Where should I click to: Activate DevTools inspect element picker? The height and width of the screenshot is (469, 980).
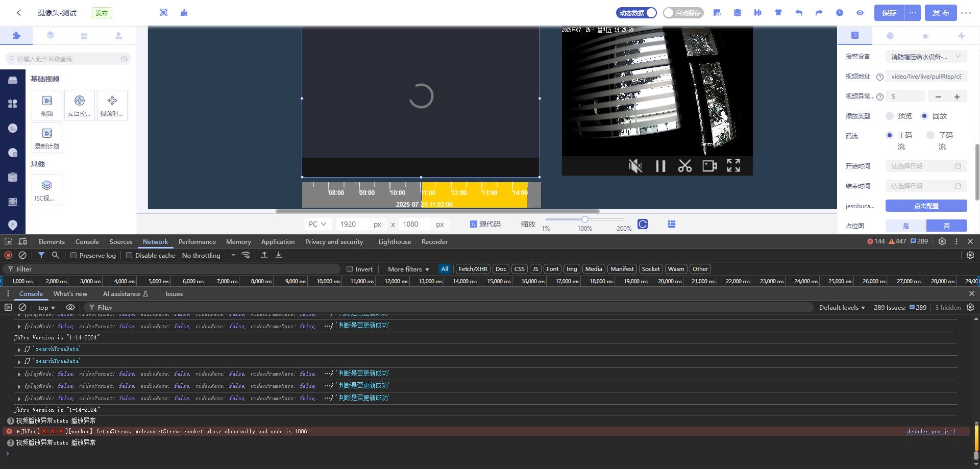point(8,241)
